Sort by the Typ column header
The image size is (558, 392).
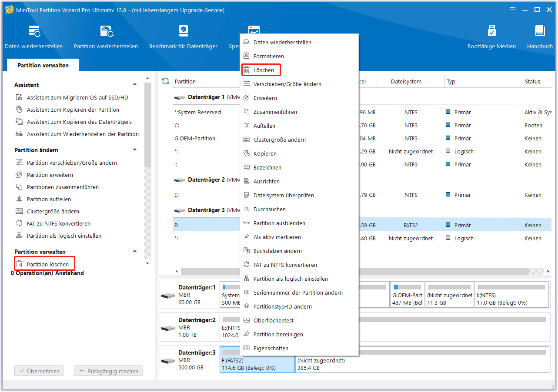click(484, 82)
